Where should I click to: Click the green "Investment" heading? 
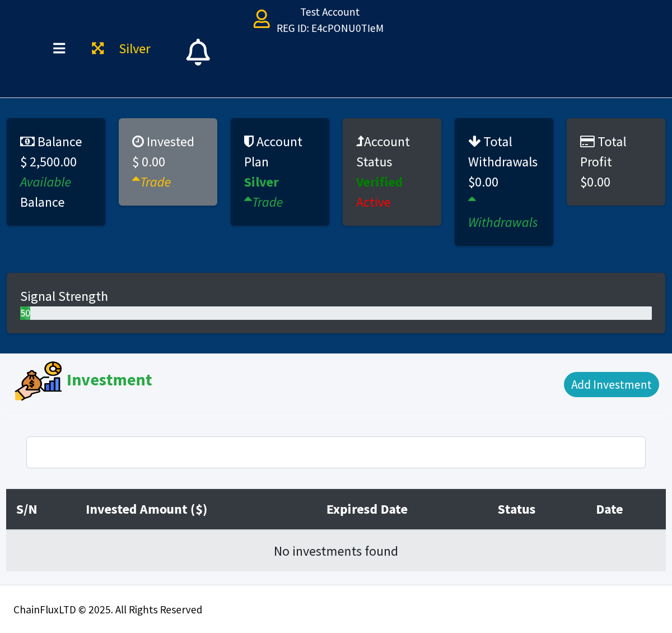click(109, 380)
